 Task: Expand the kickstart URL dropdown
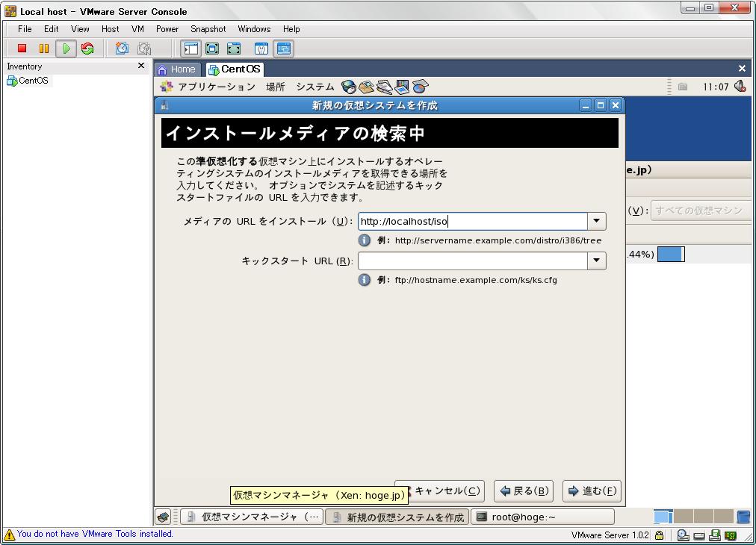pyautogui.click(x=596, y=261)
